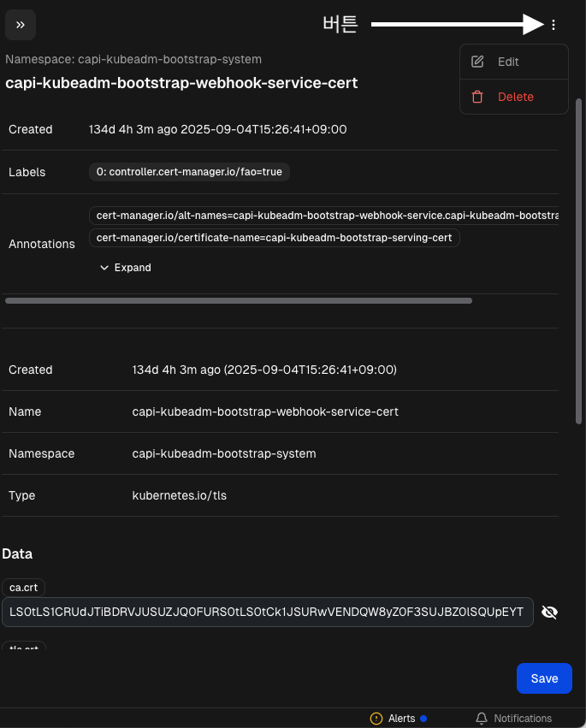Click the cert-manager.io/alt-names annotation chip

pos(325,216)
